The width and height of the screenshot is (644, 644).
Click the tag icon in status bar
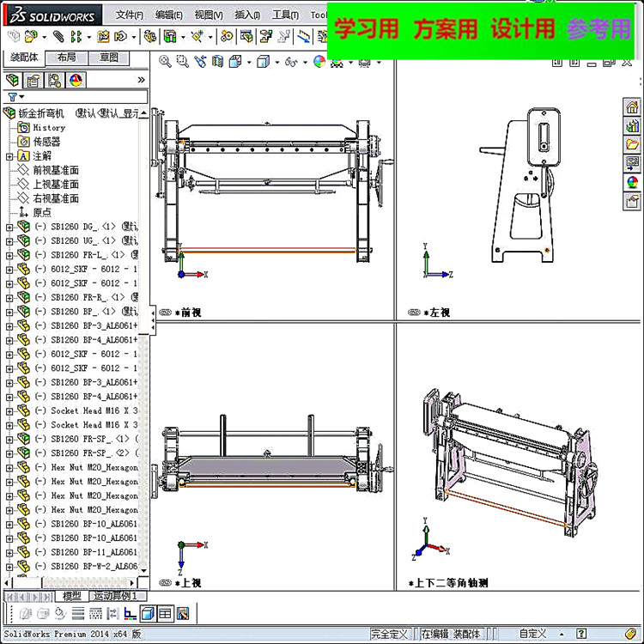tap(631, 634)
